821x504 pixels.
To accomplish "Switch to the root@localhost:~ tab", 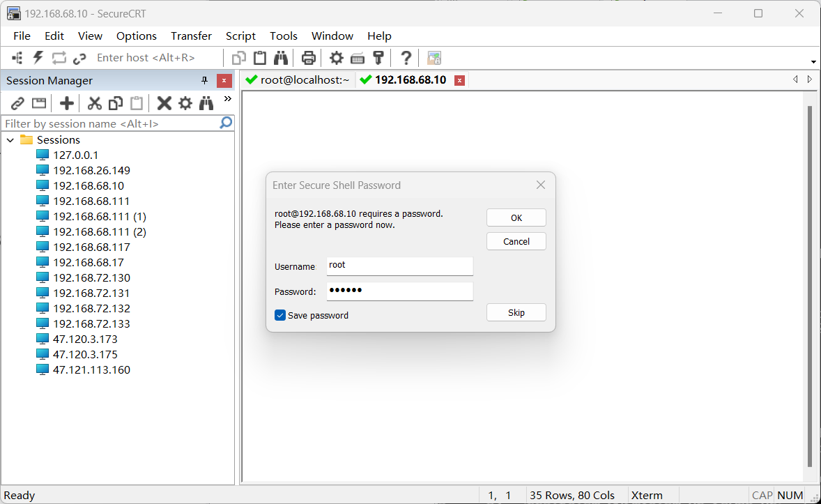I will click(298, 80).
